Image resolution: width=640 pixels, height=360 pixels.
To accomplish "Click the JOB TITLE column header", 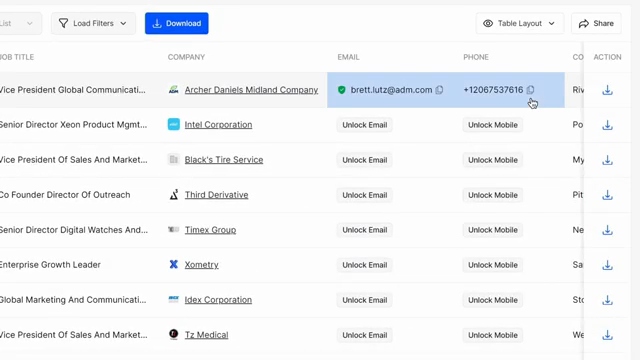I will (17, 57).
